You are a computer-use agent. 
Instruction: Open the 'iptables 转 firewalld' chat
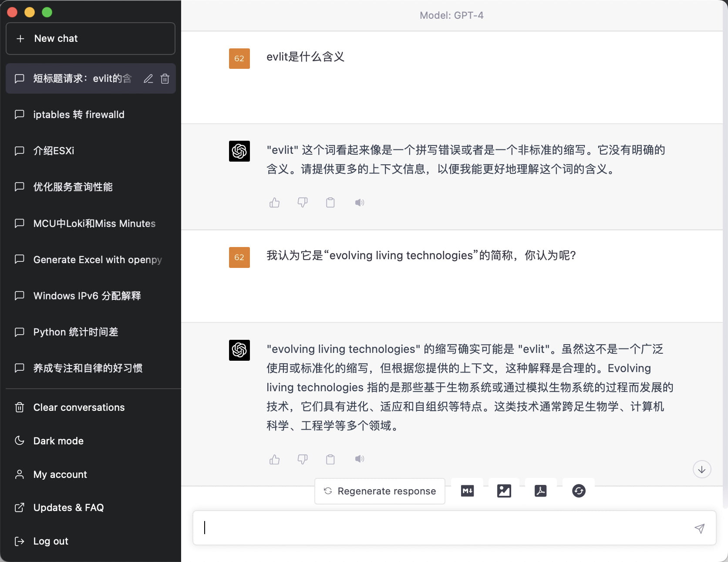pos(78,115)
